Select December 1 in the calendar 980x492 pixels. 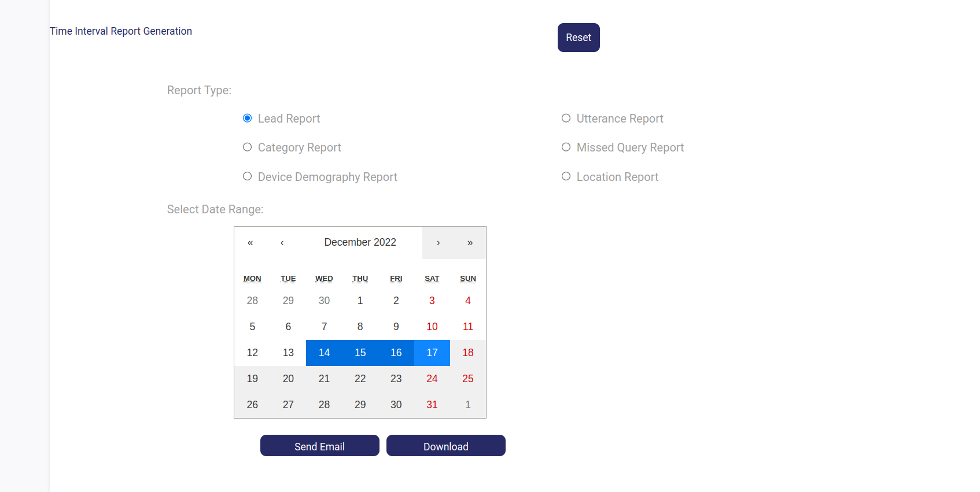coord(360,301)
